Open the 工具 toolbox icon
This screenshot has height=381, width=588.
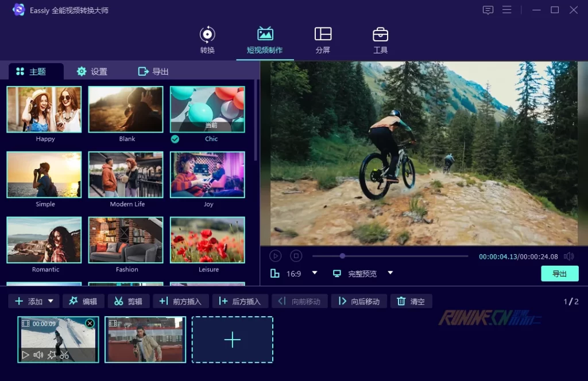[380, 34]
